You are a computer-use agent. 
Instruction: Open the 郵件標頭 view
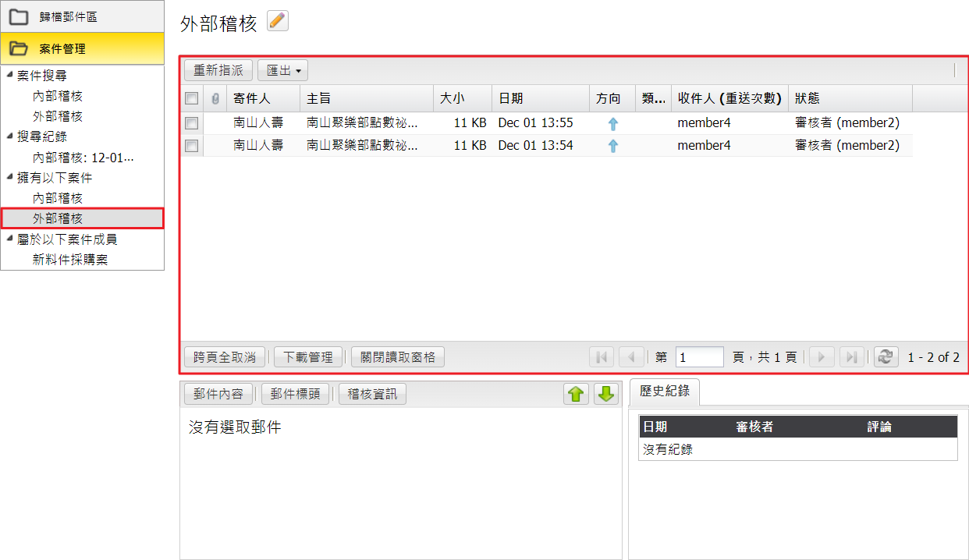coord(296,394)
